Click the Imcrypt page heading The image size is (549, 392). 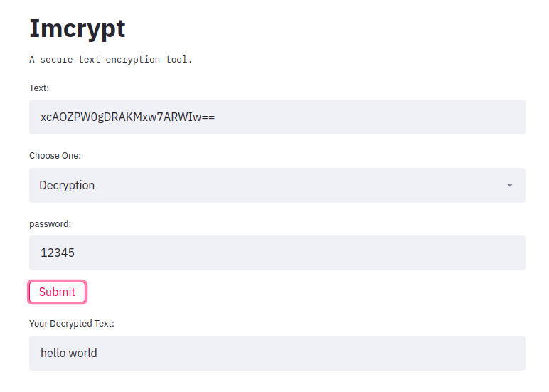point(77,28)
